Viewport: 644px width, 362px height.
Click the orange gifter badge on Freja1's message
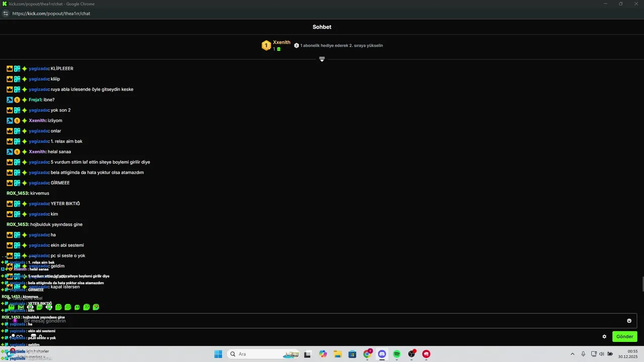click(x=17, y=100)
